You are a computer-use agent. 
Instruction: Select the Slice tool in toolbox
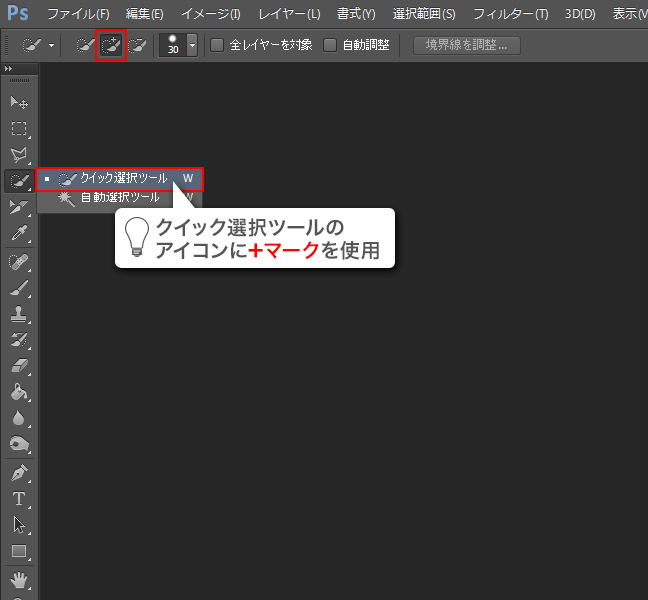19,207
